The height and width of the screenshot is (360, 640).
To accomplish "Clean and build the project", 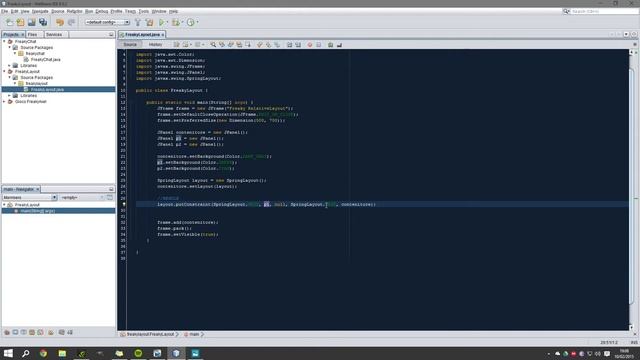I will [x=149, y=22].
